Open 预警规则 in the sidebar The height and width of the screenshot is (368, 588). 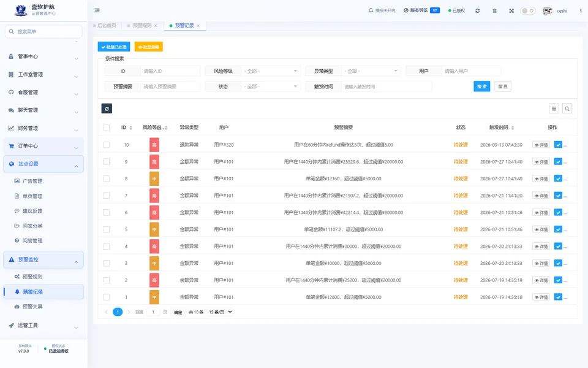43,277
